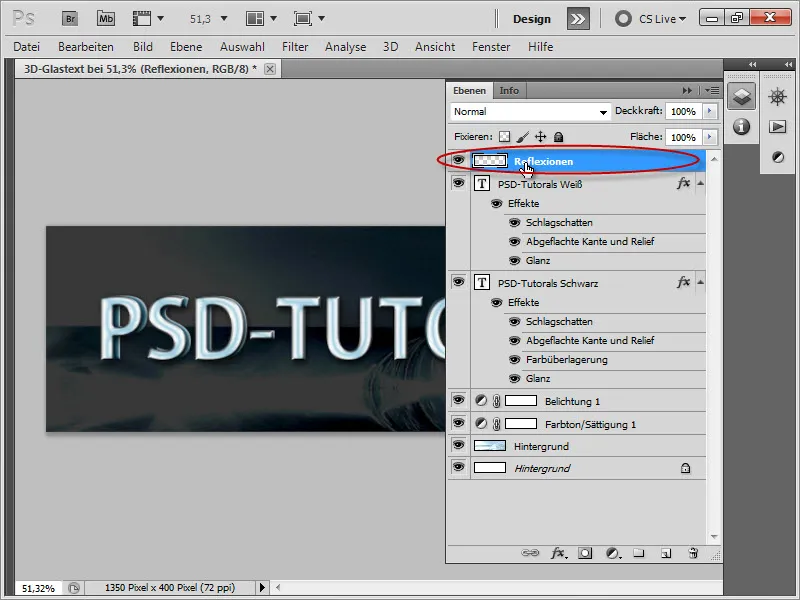This screenshot has height=600, width=800.
Task: Add a layer mask to the layer
Action: (585, 553)
